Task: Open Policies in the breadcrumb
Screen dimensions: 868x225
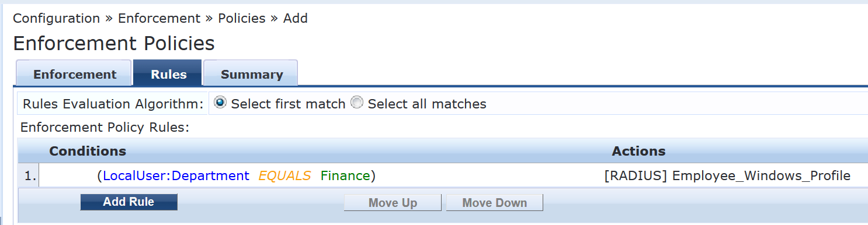Action: click(x=241, y=18)
